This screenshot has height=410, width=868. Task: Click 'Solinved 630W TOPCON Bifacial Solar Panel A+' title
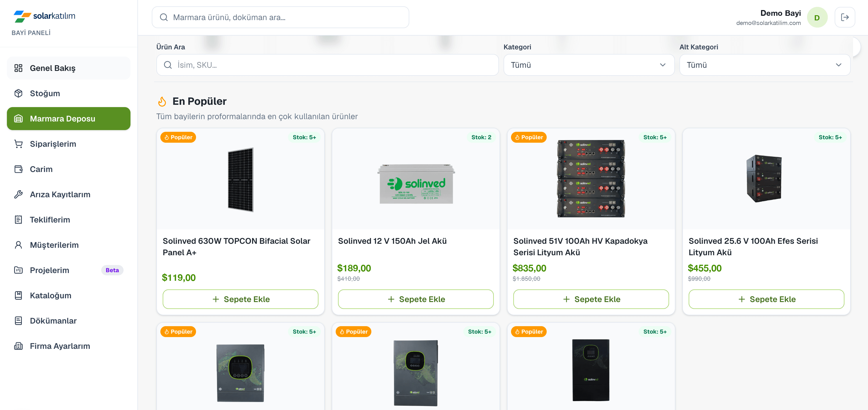pyautogui.click(x=237, y=247)
